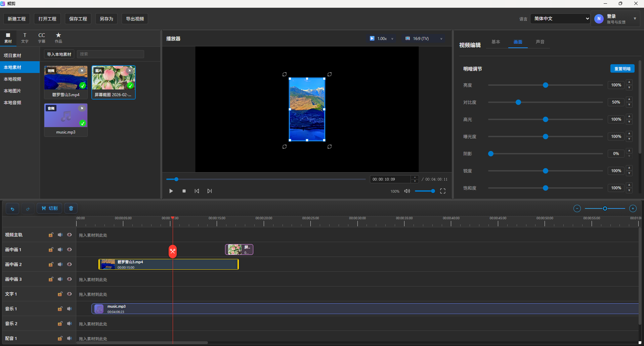Remove 碧罗雪山3.mp4 with its X icon
The height and width of the screenshot is (346, 644).
click(82, 71)
